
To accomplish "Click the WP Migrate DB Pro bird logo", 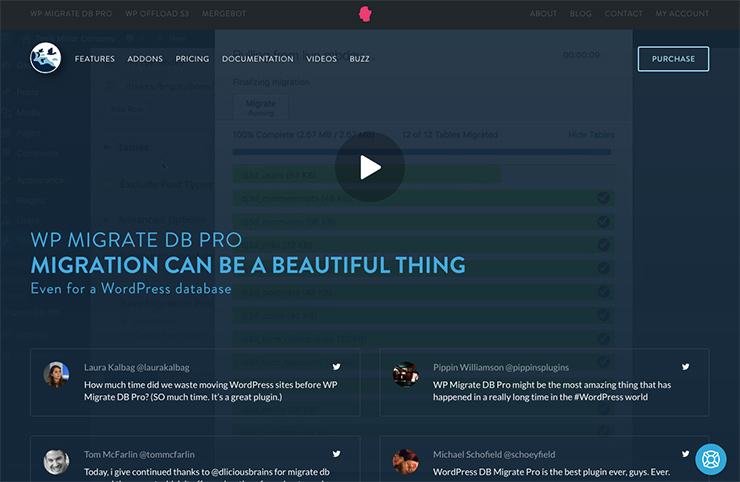I will point(46,59).
